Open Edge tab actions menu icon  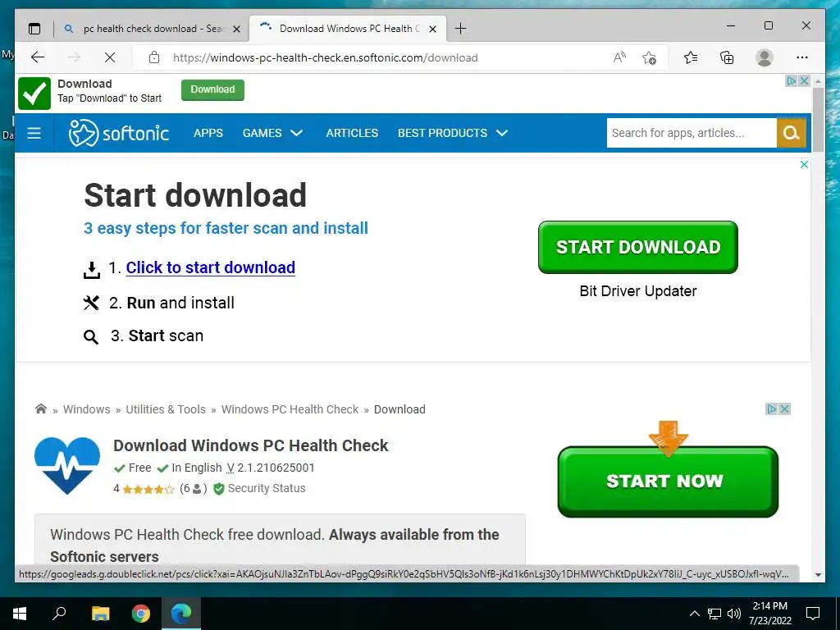tap(34, 29)
